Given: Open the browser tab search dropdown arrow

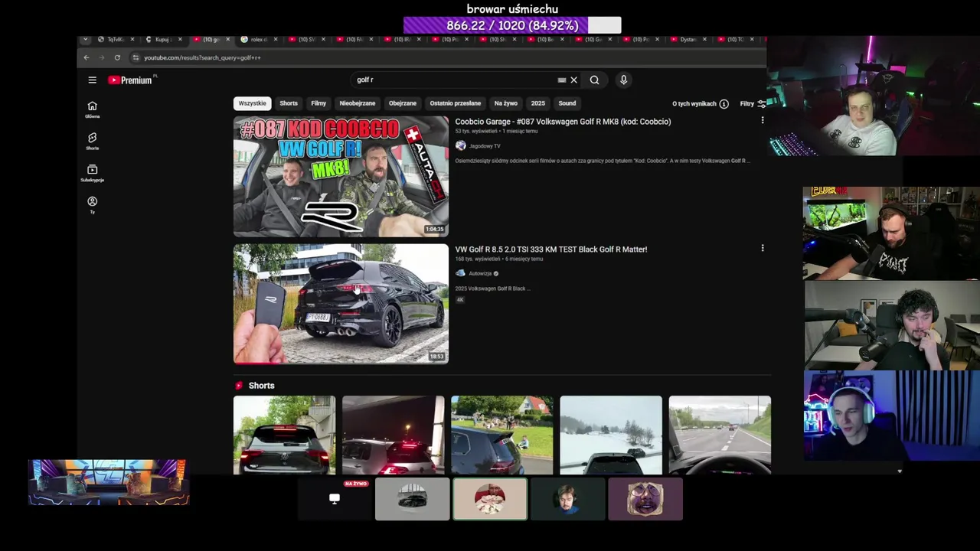Looking at the screenshot, I should pos(85,39).
